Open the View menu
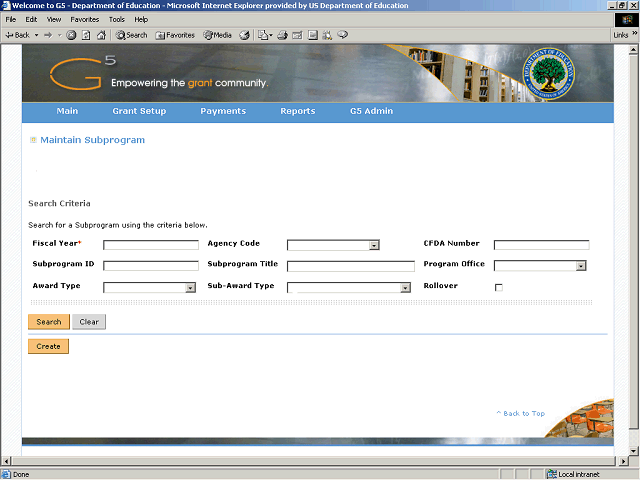This screenshot has width=640, height=480. (x=54, y=19)
